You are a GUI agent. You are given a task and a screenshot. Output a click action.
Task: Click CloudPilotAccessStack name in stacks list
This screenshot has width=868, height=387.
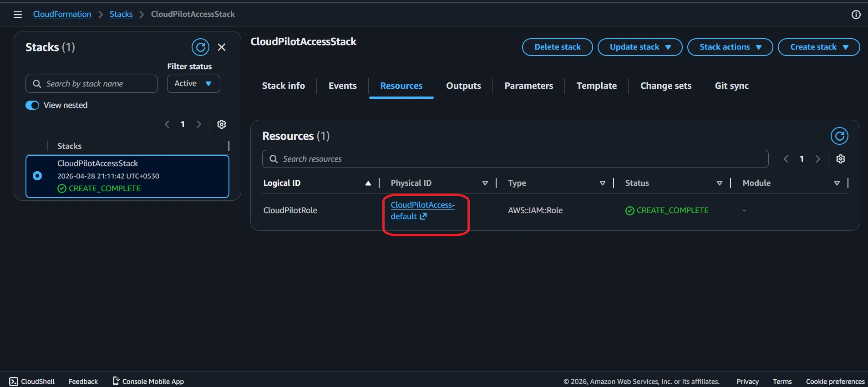(98, 163)
